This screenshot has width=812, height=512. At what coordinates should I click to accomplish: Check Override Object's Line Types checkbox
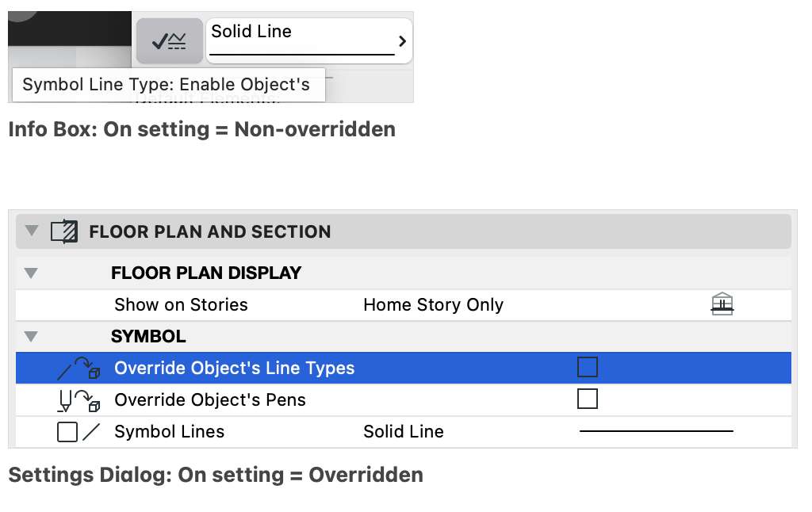pyautogui.click(x=588, y=367)
